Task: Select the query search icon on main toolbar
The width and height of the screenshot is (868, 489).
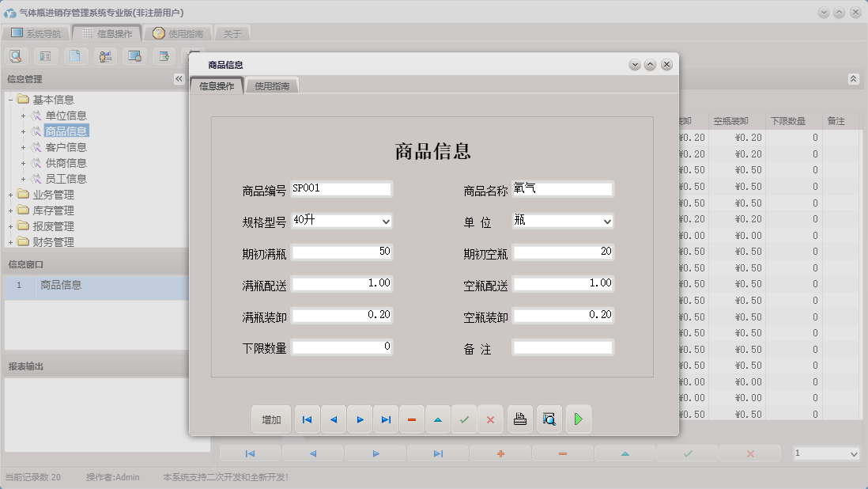Action: click(16, 56)
